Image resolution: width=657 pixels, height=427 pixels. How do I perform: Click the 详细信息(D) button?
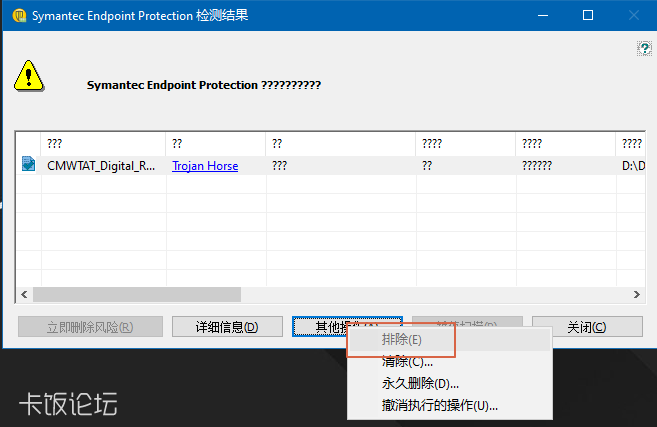227,327
